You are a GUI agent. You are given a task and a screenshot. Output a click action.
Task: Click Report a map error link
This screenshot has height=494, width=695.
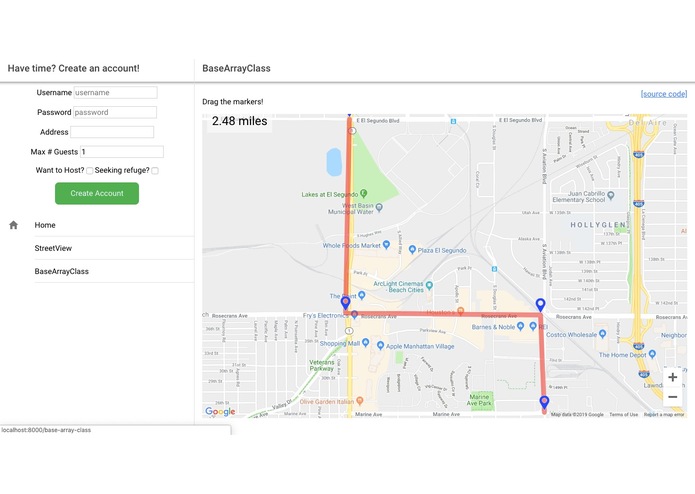pos(664,415)
